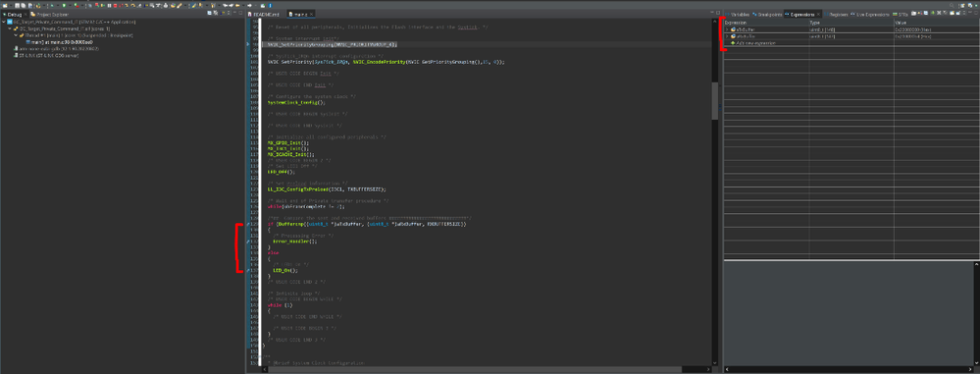
Task: Close the Expressions tab
Action: click(818, 14)
